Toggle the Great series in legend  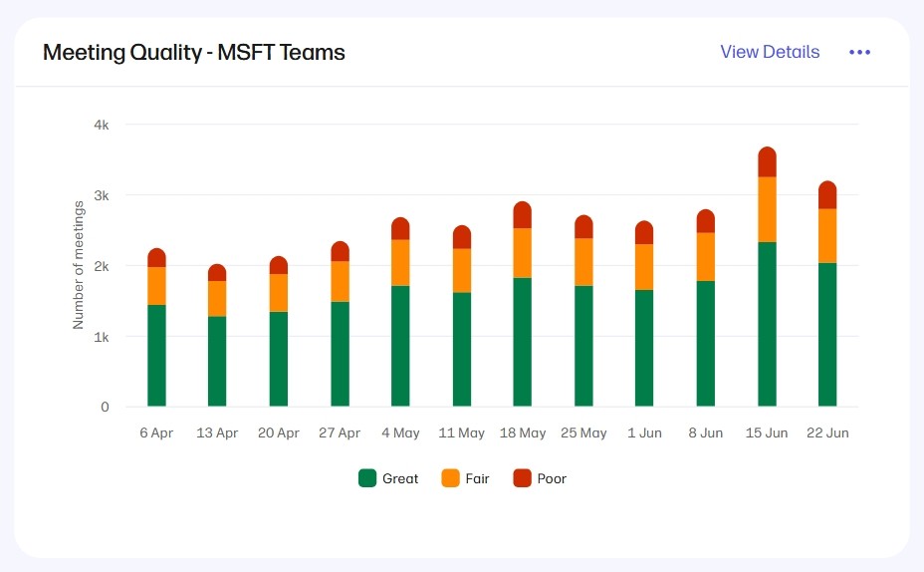point(389,478)
